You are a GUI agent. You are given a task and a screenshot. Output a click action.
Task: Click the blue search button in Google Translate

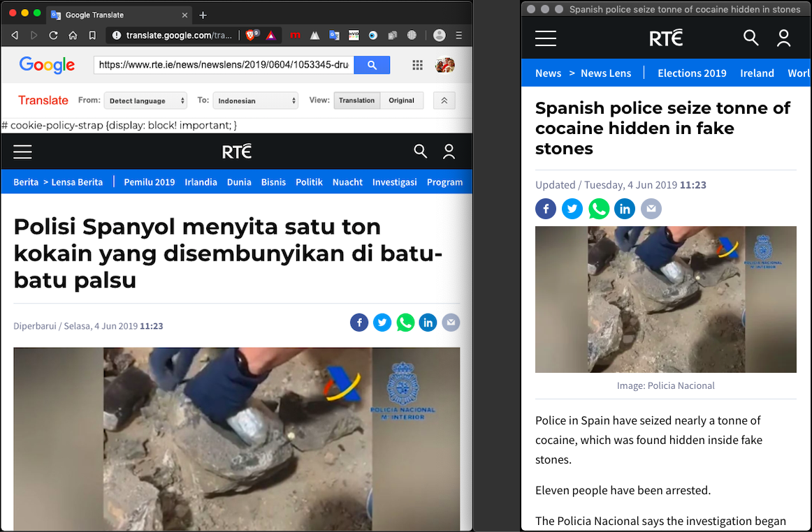tap(372, 65)
